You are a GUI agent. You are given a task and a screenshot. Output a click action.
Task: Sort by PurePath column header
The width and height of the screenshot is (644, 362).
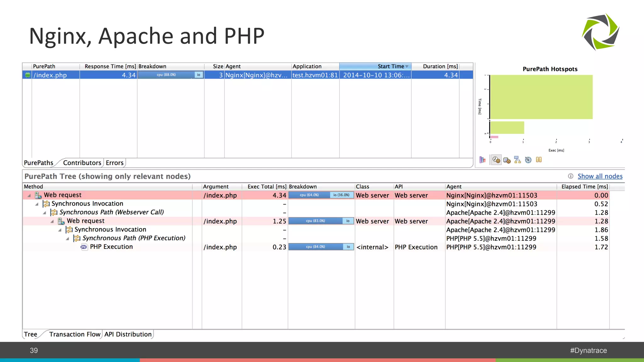tap(56, 66)
